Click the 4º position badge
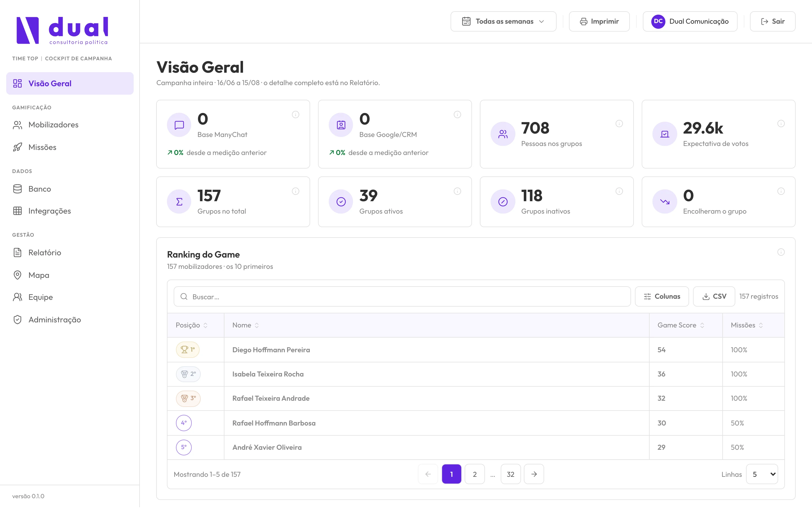The image size is (812, 514). point(184,423)
